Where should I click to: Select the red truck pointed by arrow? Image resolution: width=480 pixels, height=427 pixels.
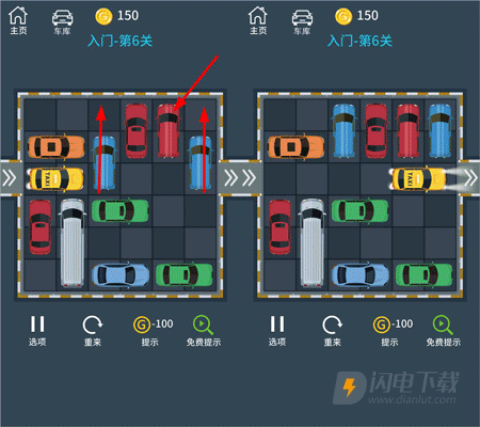168,130
